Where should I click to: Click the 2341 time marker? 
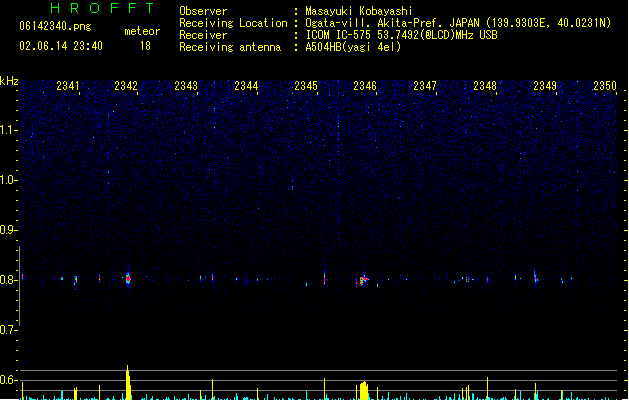[x=68, y=86]
